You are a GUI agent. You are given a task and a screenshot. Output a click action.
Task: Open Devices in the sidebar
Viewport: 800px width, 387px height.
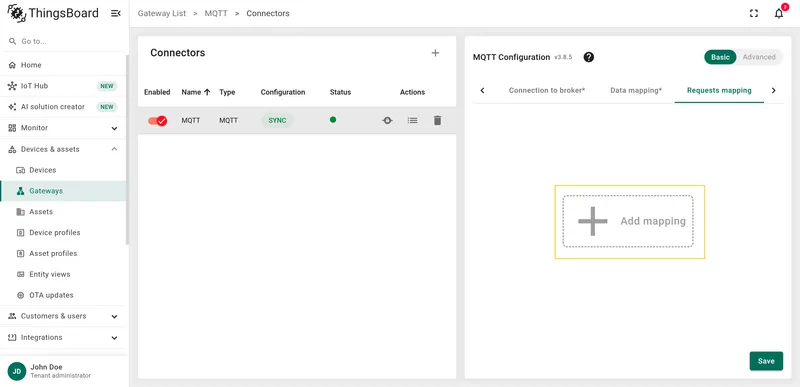click(x=62, y=170)
